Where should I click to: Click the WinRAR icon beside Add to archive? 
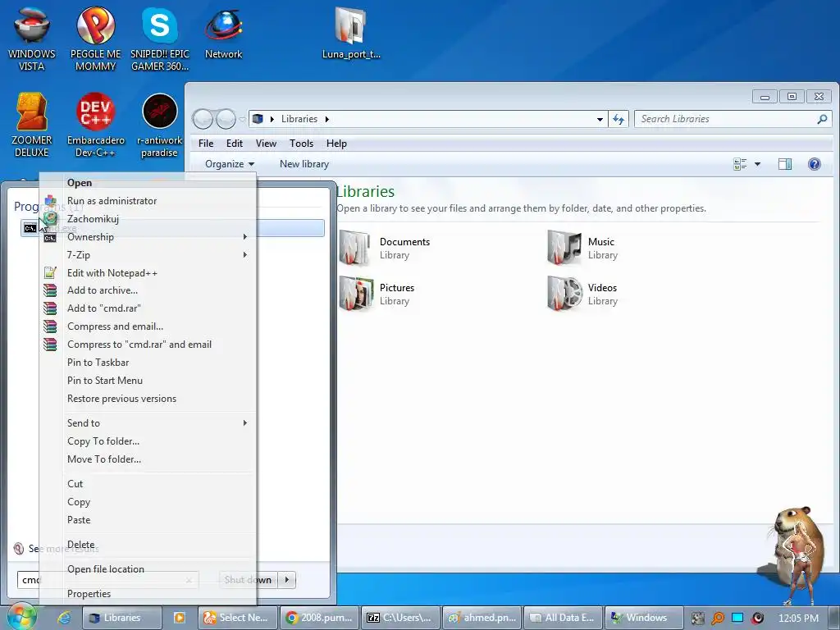pyautogui.click(x=50, y=290)
